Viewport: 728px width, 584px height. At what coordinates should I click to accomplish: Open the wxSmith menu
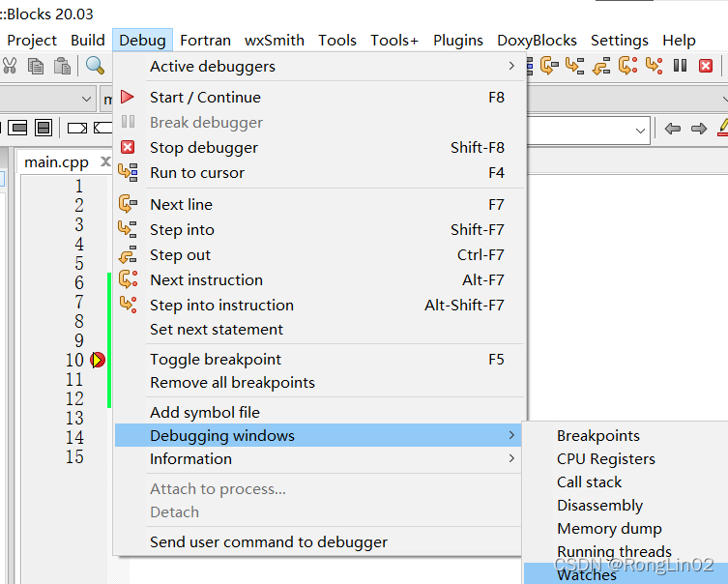(275, 41)
